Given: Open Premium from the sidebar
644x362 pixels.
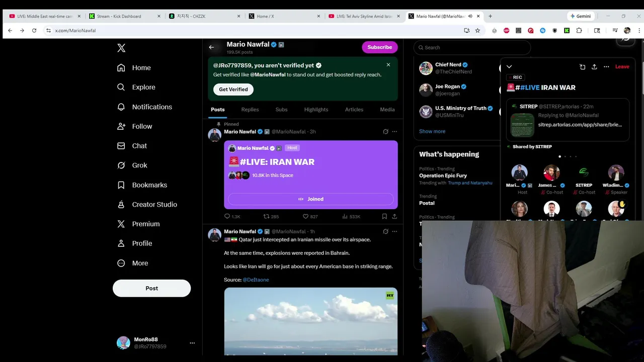Looking at the screenshot, I should 139,224.
